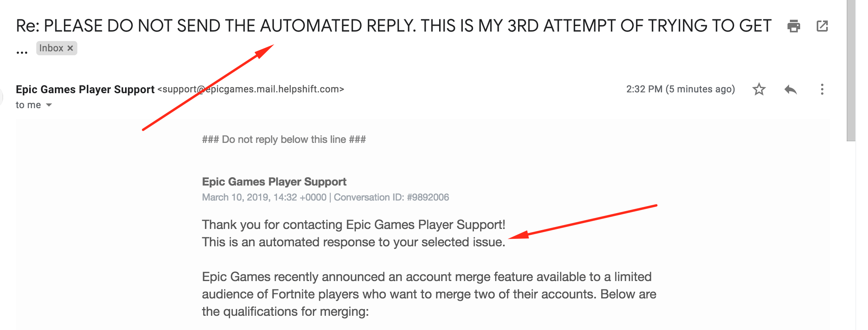Viewport: 868px width, 330px height.
Task: Click the account merge feature paragraph
Action: tap(429, 294)
